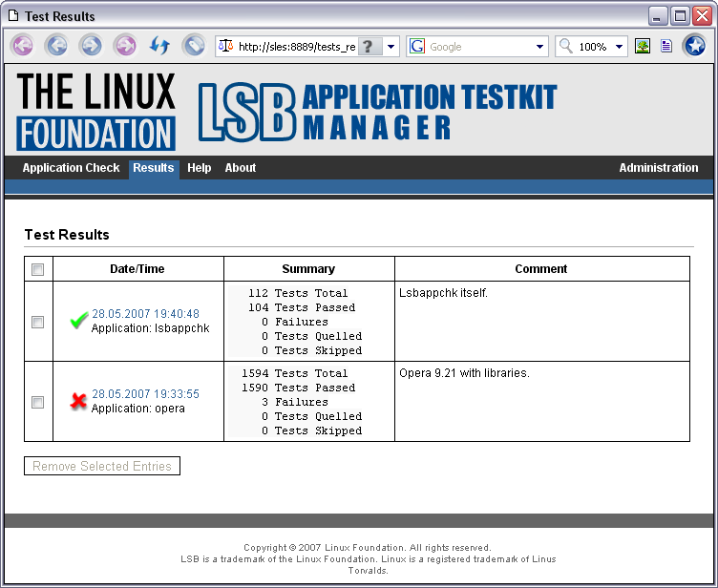The image size is (718, 588).
Task: Click the LSB Application Testkit Manager logo
Action: click(x=377, y=112)
